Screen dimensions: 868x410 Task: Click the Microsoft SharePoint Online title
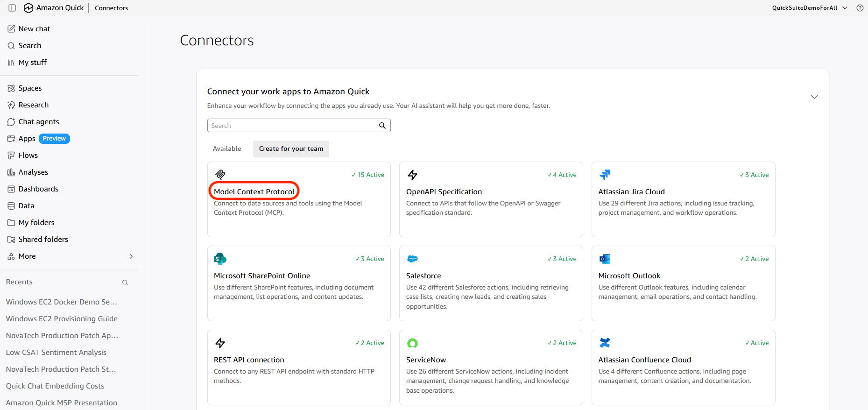pos(262,276)
